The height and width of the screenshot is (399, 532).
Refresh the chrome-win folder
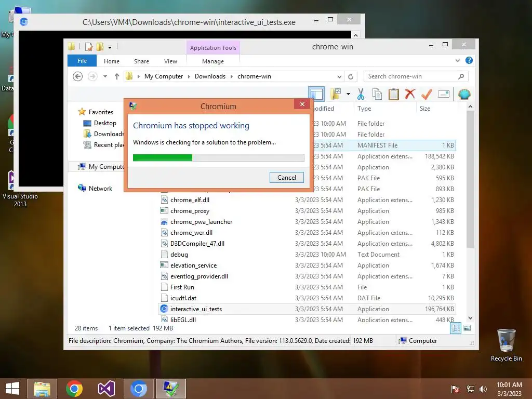click(x=351, y=76)
